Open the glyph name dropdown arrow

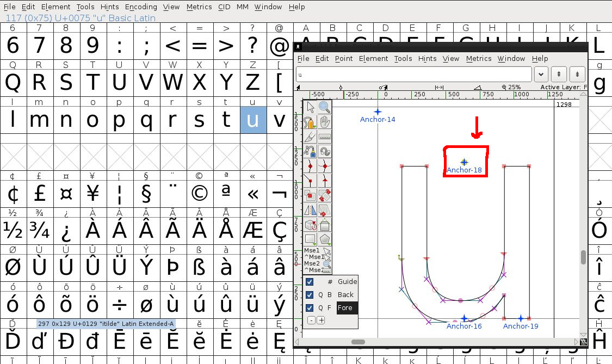pos(541,74)
